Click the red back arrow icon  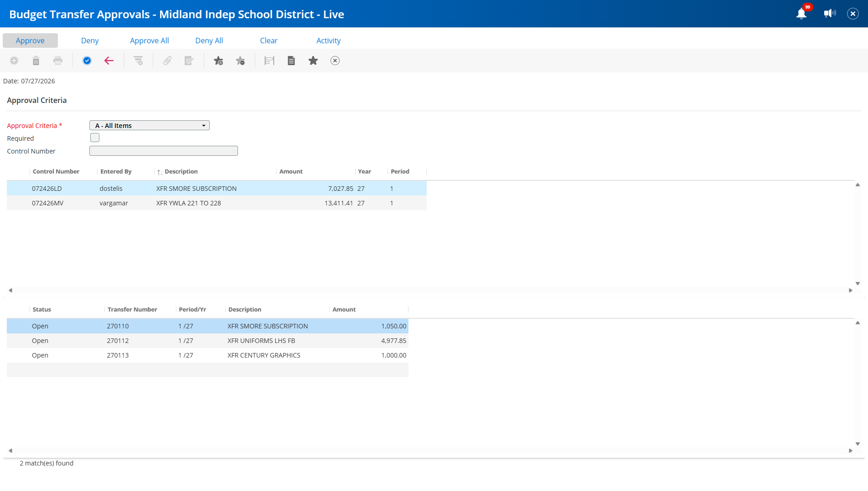tap(109, 61)
